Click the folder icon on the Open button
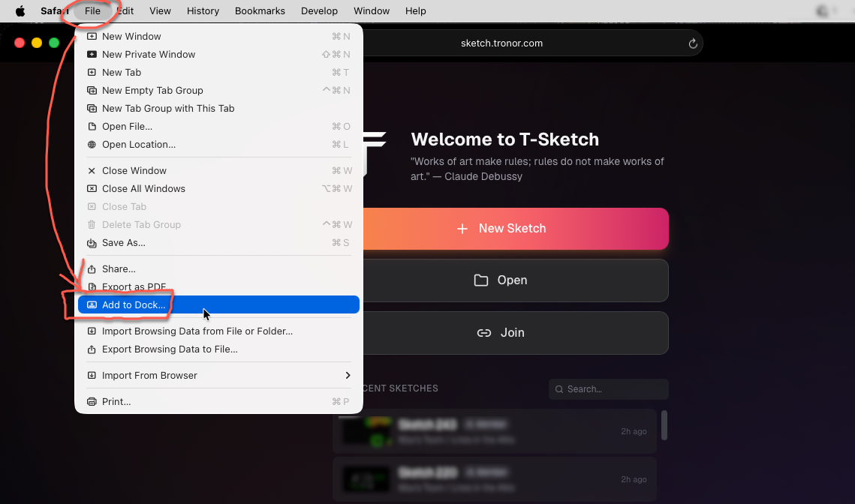Image resolution: width=855 pixels, height=504 pixels. point(481,280)
